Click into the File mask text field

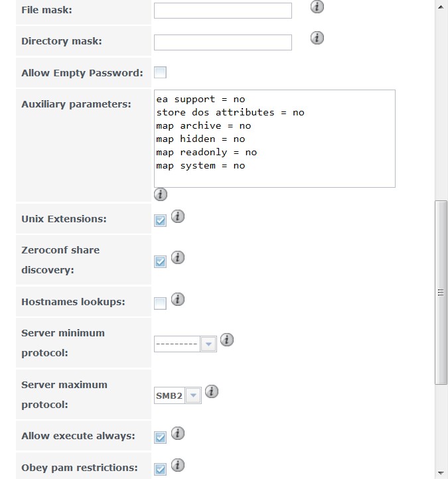click(x=223, y=11)
